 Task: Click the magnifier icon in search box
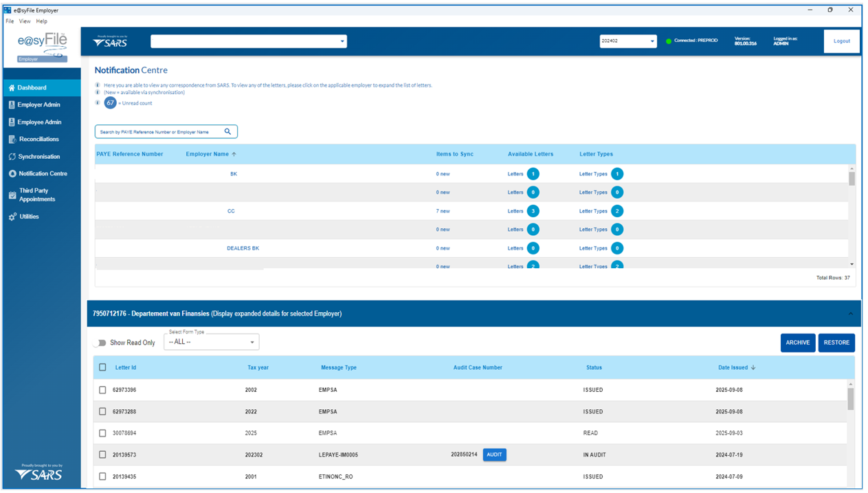[227, 131]
